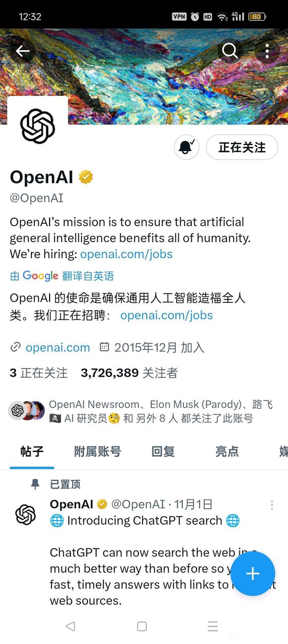
Task: Switch to the 回复 tab
Action: [x=162, y=452]
